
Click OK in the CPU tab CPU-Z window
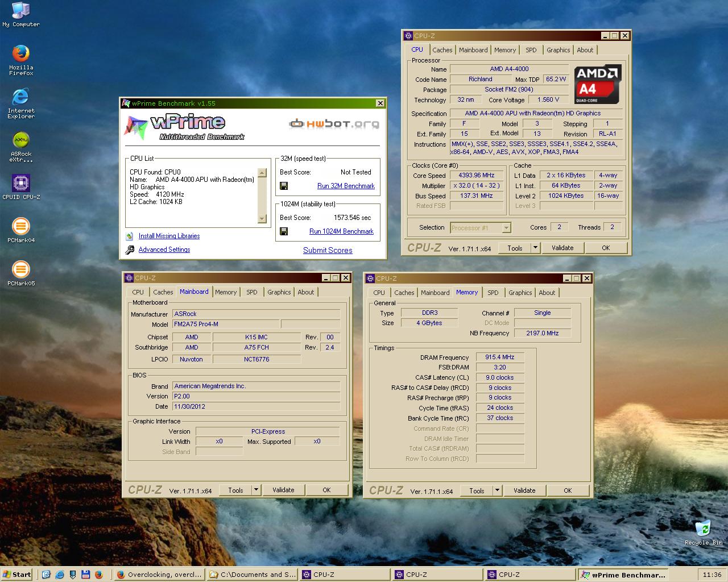click(606, 248)
